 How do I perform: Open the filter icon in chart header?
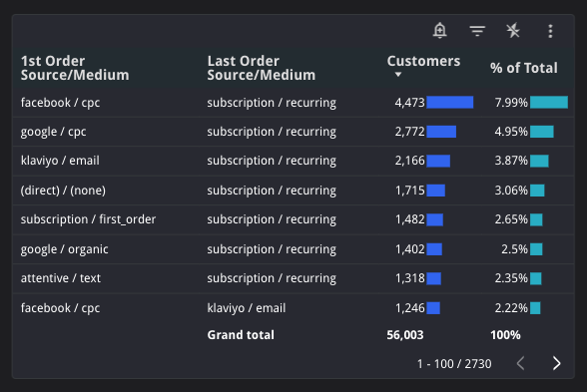[x=477, y=31]
